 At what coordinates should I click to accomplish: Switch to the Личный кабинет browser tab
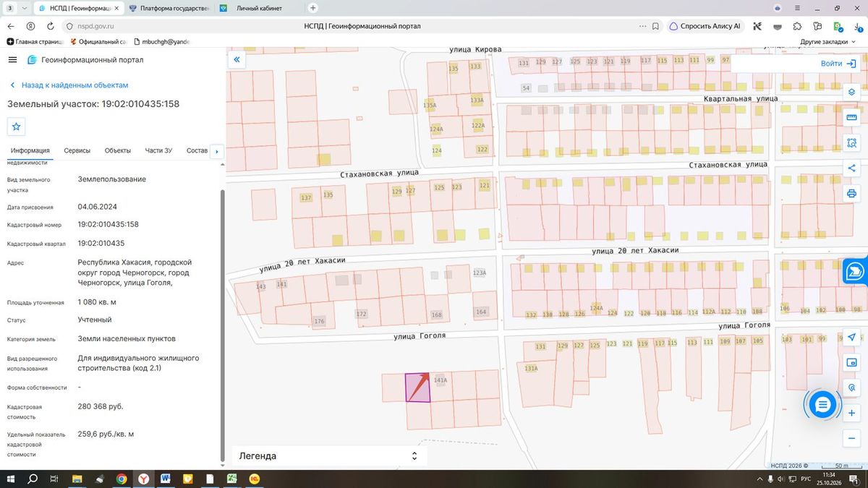pyautogui.click(x=258, y=8)
